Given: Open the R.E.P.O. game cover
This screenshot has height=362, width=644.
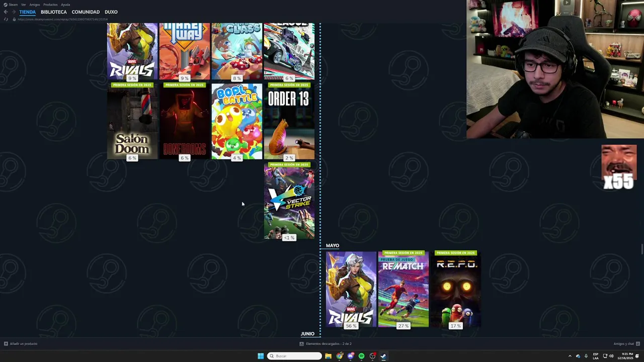Looking at the screenshot, I should pyautogui.click(x=456, y=289).
